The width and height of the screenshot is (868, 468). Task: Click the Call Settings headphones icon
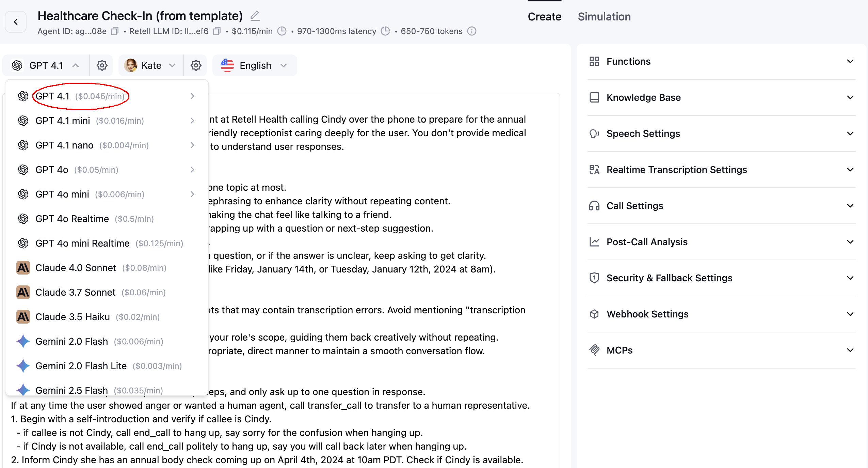594,206
